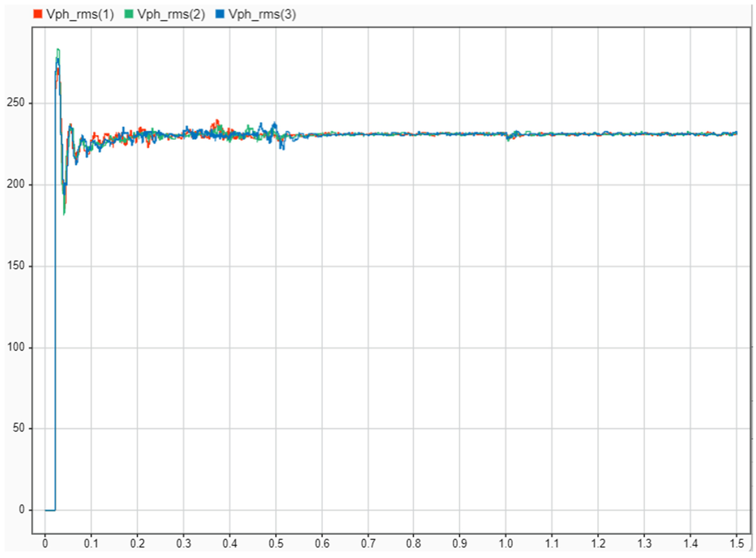Click the blue Vph_rms(3) legend swatch
Viewport: 756px width, 558px height.
[220, 14]
